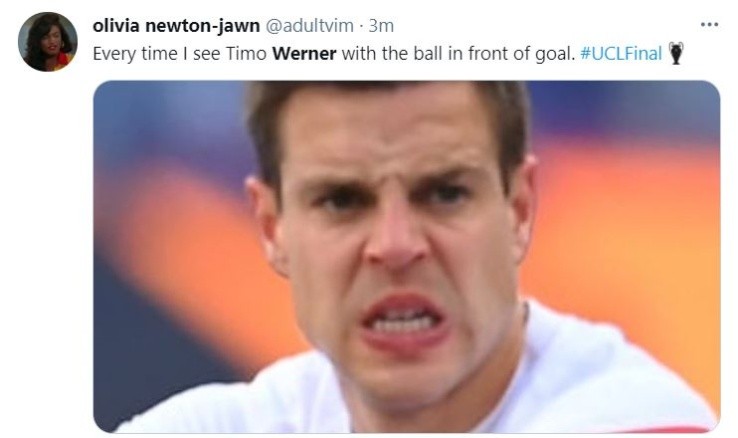Open the 3m timestamp permalink
This screenshot has height=438, width=738.
pos(381,25)
